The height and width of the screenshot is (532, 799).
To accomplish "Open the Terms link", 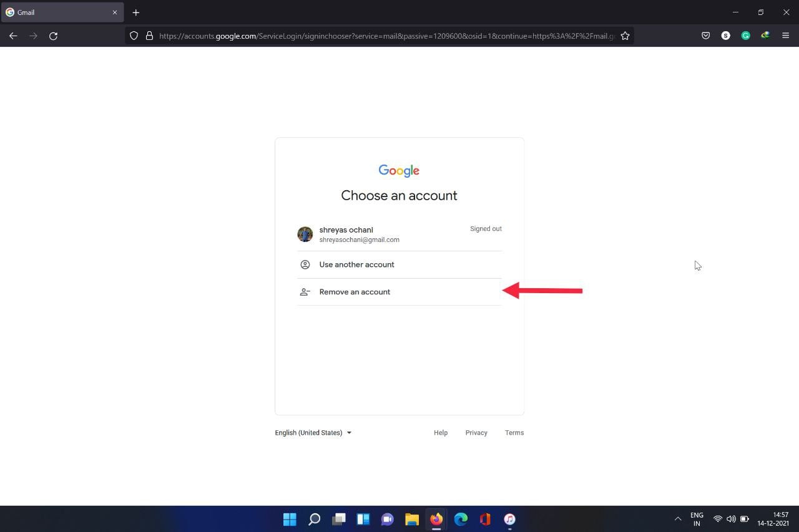I will point(514,433).
